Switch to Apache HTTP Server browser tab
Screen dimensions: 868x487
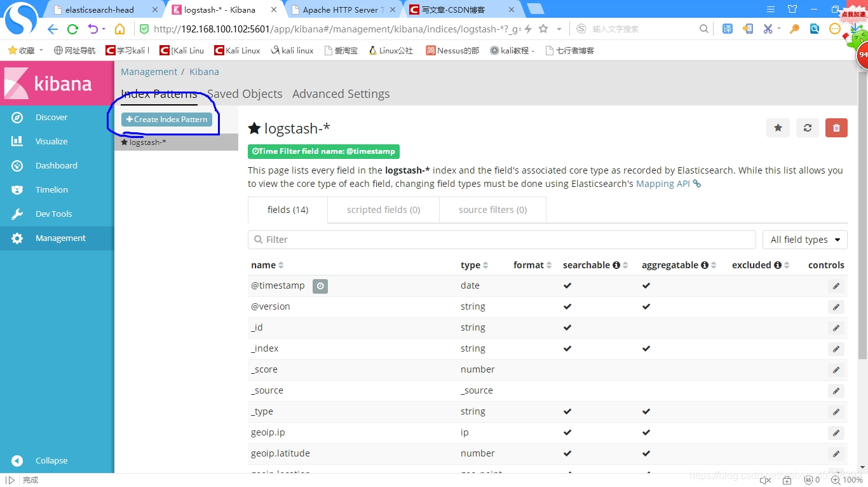click(342, 10)
